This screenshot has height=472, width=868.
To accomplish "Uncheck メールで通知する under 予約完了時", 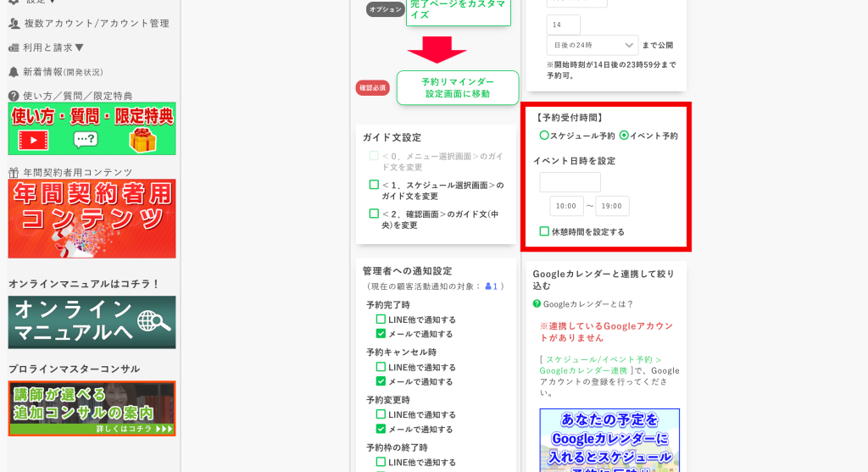I will pyautogui.click(x=381, y=334).
